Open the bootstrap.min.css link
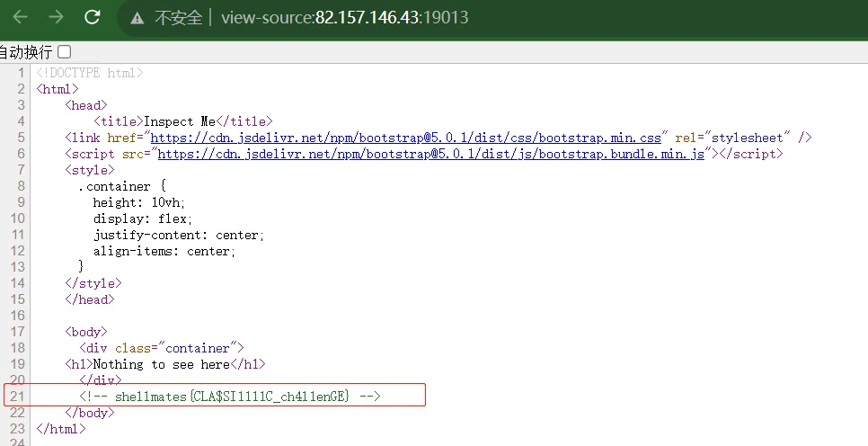Screen dimensions: 868x446 tap(406, 138)
